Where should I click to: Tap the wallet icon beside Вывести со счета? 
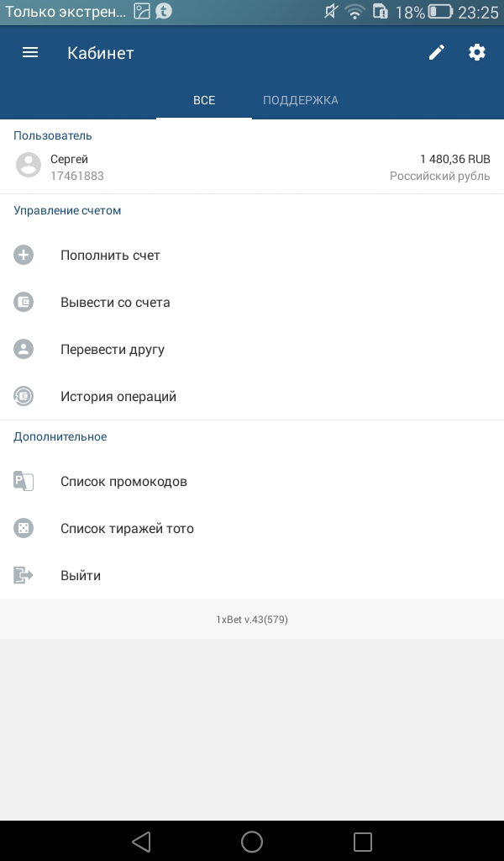pos(24,302)
